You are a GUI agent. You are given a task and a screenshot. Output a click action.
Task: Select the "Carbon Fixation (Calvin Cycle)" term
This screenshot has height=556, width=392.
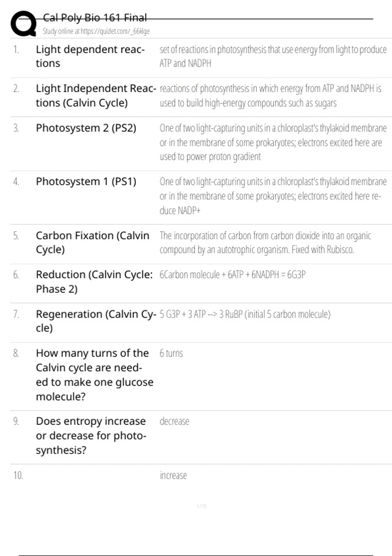coord(92,242)
